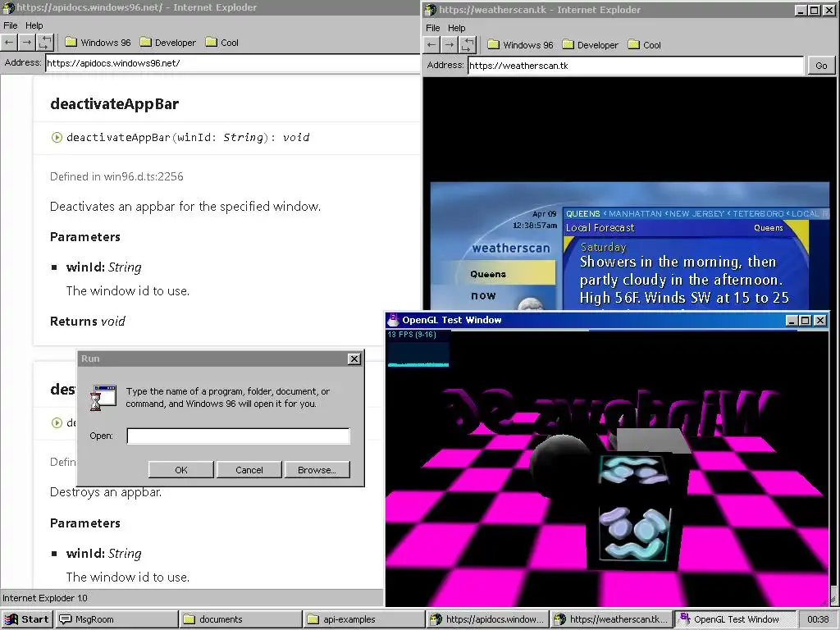Image resolution: width=840 pixels, height=630 pixels.
Task: Close the Run dialog
Action: [354, 359]
